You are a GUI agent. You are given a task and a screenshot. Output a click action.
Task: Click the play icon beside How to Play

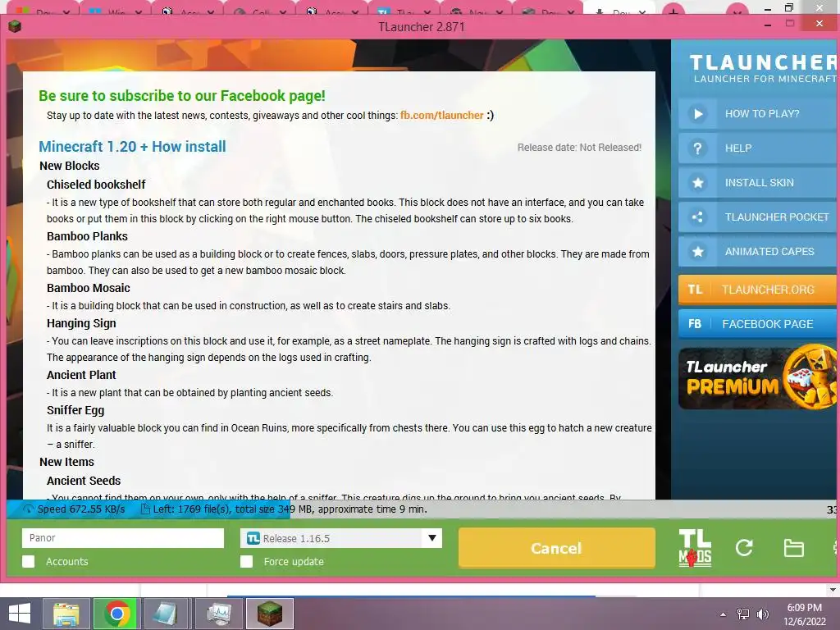point(697,113)
